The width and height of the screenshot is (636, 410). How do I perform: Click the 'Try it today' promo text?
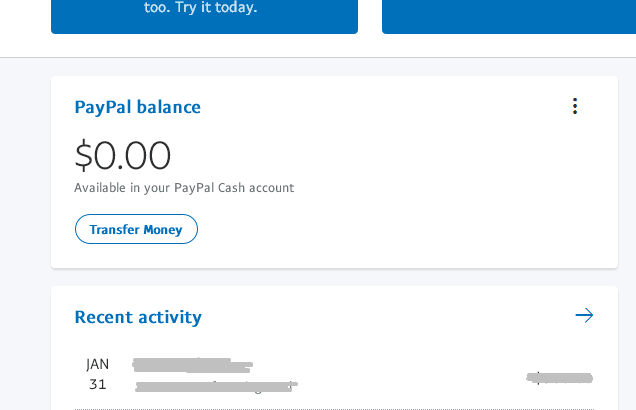click(201, 8)
